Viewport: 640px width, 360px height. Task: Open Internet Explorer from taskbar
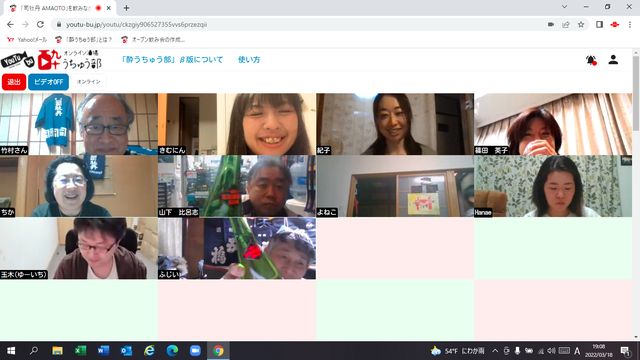click(x=149, y=351)
